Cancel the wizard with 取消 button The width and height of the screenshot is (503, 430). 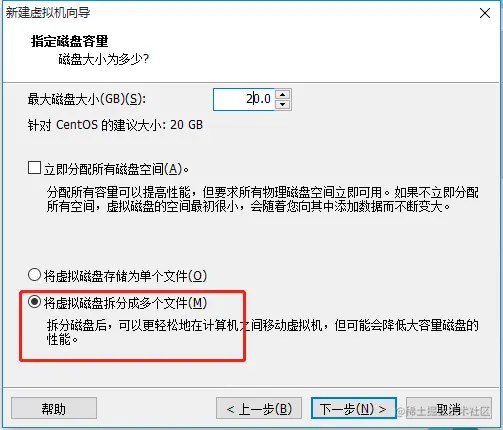tap(449, 408)
